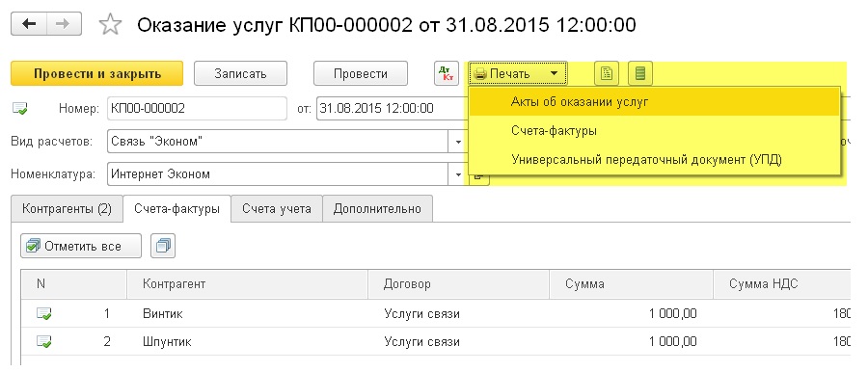Add document to favorites with star icon
This screenshot has height=372, width=868.
click(110, 25)
